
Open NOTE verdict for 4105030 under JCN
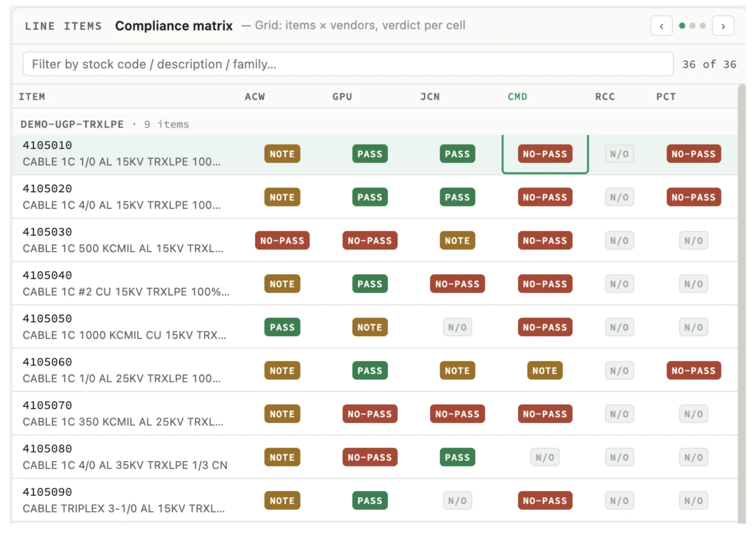click(x=457, y=241)
